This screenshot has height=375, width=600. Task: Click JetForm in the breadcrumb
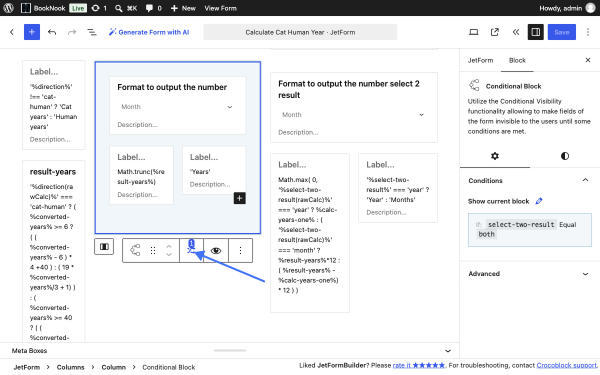[27, 367]
